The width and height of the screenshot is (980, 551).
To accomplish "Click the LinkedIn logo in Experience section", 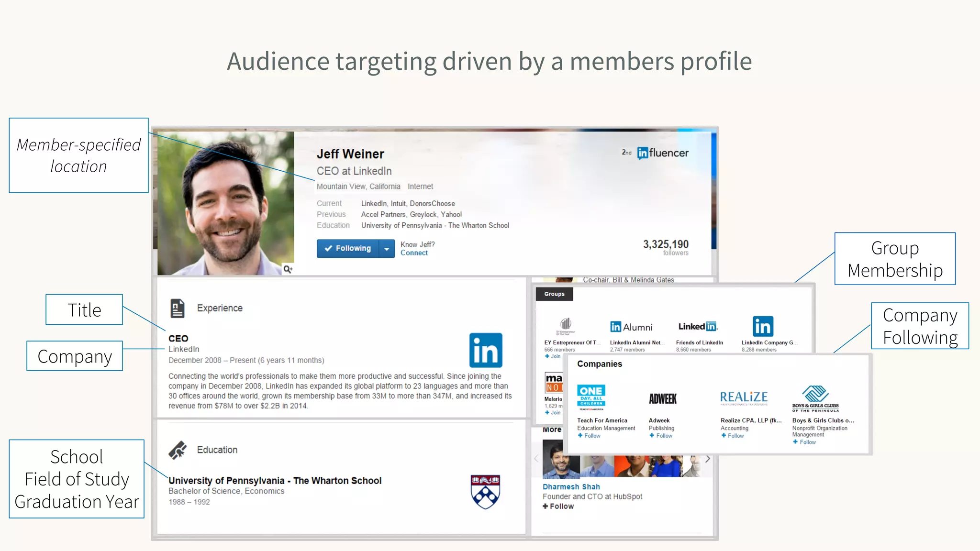I will [x=486, y=350].
